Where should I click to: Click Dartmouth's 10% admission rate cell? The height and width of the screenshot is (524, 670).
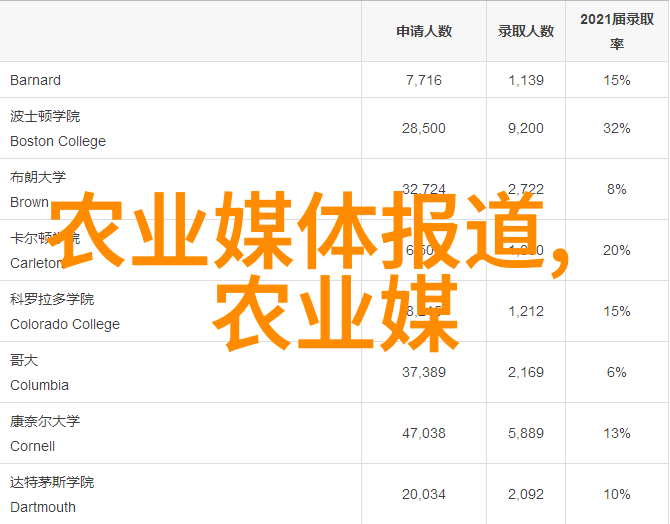[x=617, y=494]
